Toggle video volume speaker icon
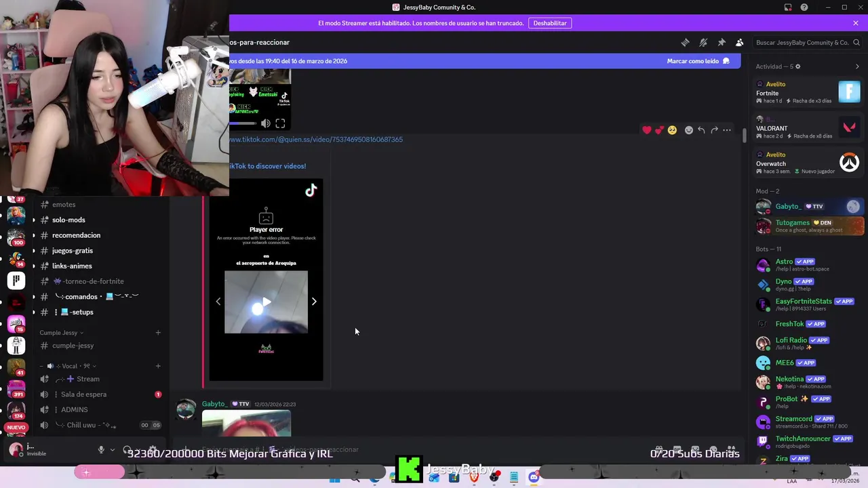The image size is (868, 488). click(266, 123)
